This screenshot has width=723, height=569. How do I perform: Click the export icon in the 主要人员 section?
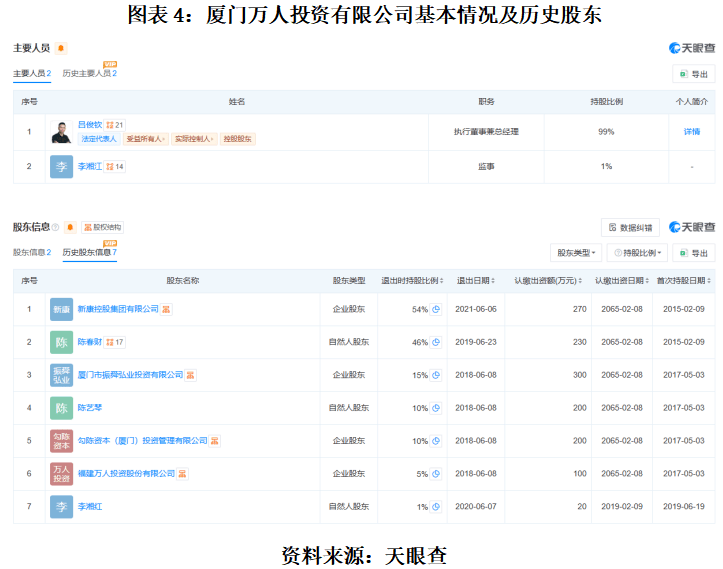693,74
